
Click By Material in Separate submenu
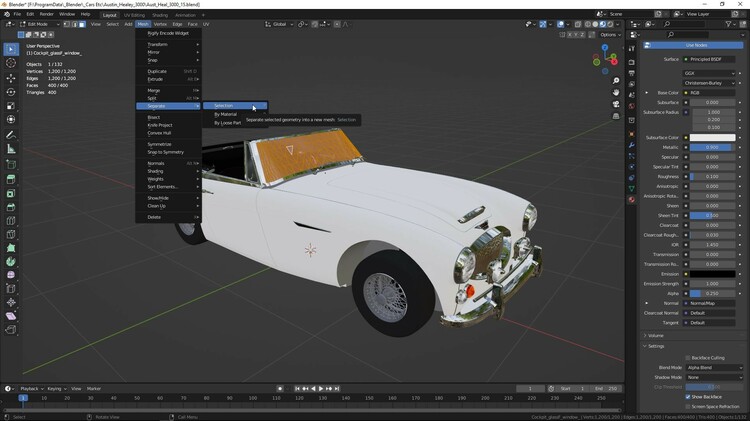[226, 114]
